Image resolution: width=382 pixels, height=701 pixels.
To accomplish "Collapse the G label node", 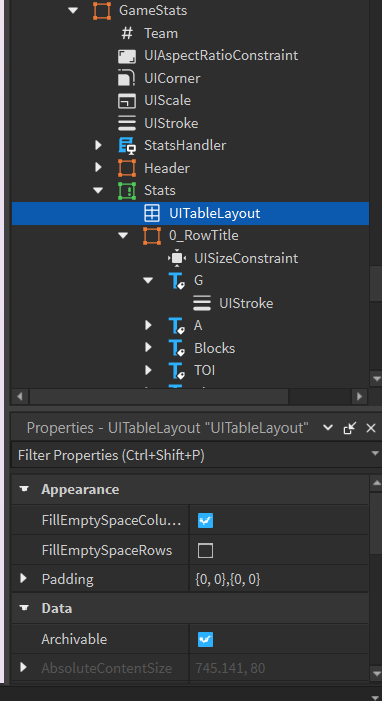I will 148,281.
